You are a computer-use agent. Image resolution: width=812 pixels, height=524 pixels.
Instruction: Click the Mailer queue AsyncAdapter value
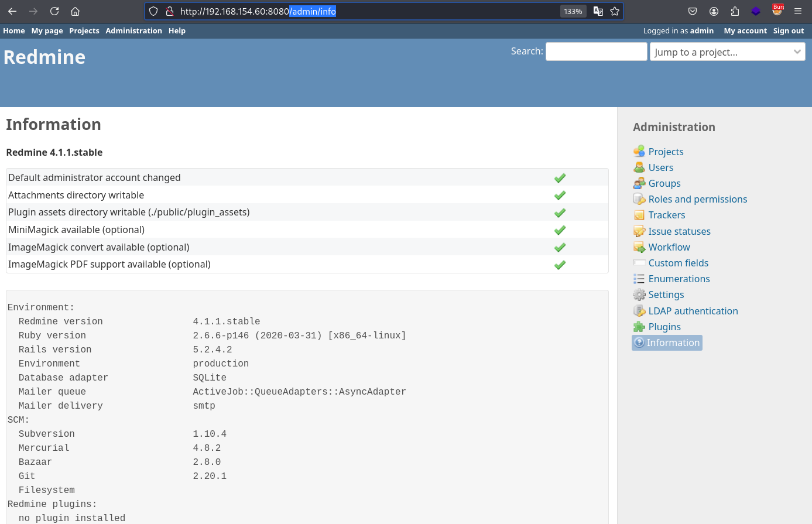point(299,392)
